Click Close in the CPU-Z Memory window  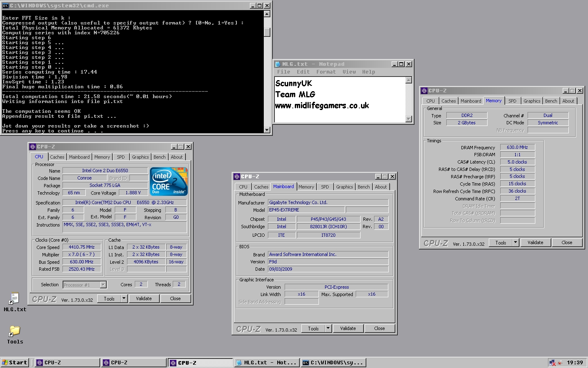click(567, 242)
